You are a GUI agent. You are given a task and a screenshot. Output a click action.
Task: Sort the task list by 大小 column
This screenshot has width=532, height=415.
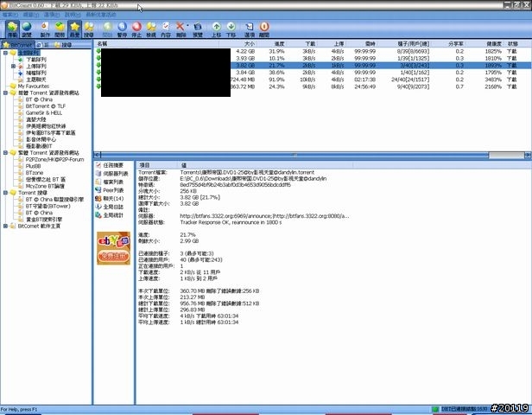point(237,44)
